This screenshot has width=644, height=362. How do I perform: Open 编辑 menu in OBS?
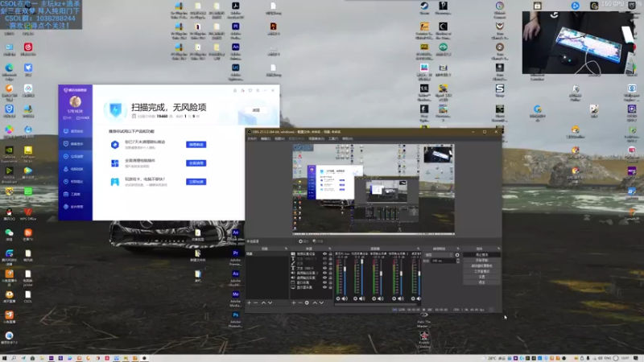click(x=266, y=138)
